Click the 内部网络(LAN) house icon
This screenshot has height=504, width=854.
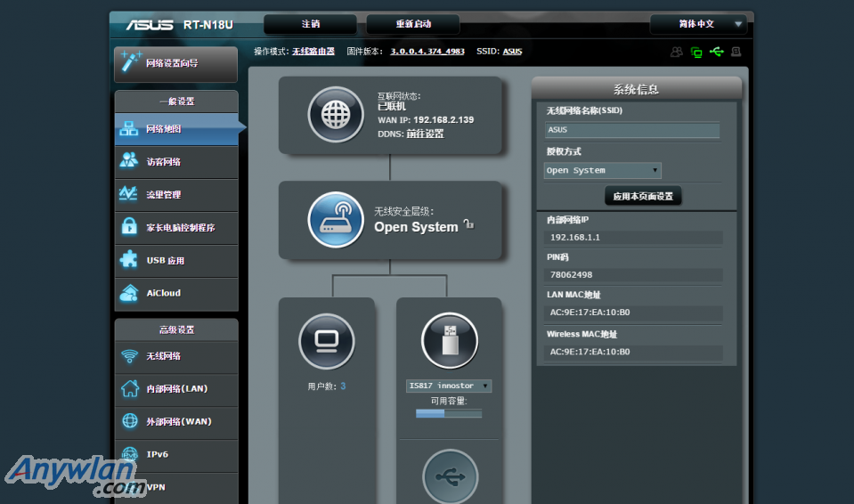click(x=130, y=388)
